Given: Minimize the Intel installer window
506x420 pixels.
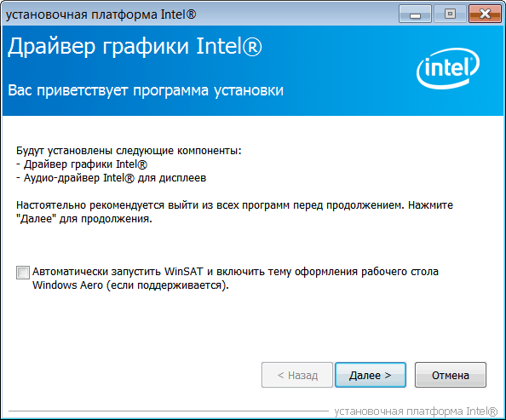Looking at the screenshot, I should (x=415, y=14).
